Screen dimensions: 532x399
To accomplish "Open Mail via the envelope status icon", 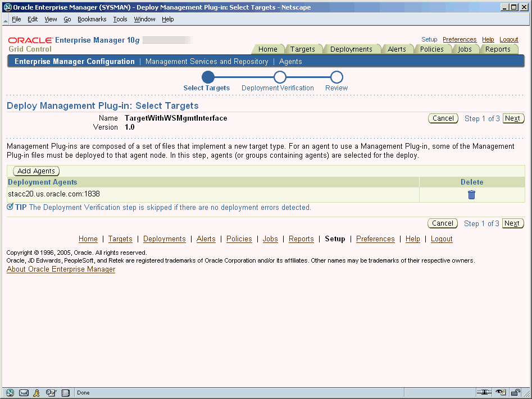I will point(24,393).
